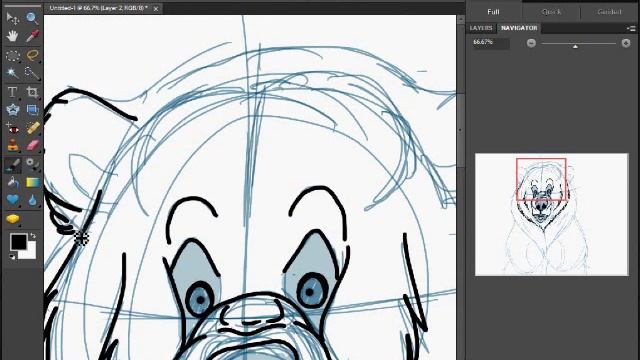Select the Move tool
640x360 pixels.
tap(13, 18)
